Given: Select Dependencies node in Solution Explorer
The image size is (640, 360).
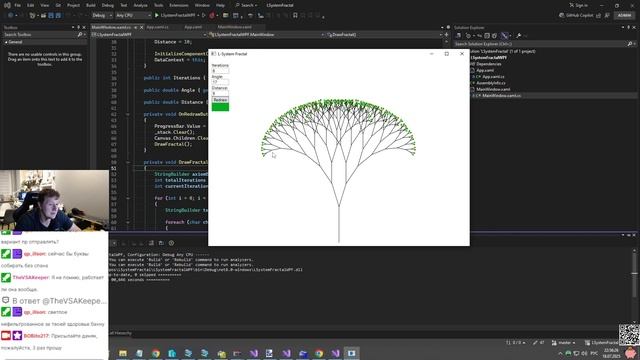Looking at the screenshot, I should pos(489,64).
